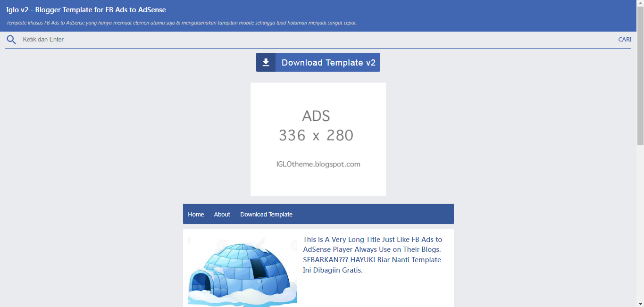This screenshot has width=644, height=307.
Task: Click the page vertical scrollbar thumb
Action: coord(640,75)
